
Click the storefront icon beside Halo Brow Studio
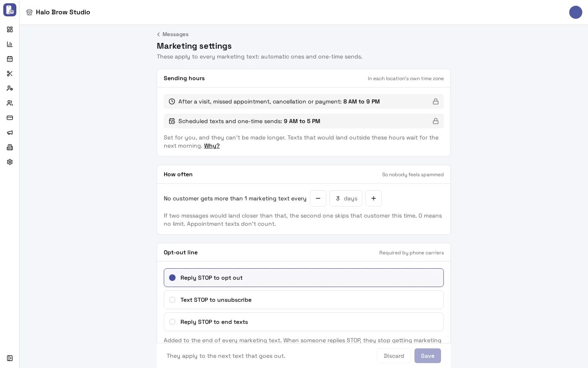[x=29, y=12]
